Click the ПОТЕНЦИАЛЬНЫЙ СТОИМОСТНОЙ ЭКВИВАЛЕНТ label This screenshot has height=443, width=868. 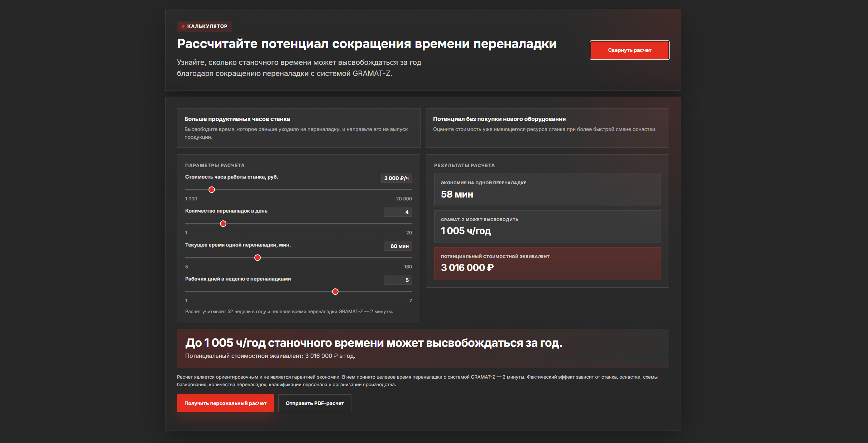tap(495, 257)
